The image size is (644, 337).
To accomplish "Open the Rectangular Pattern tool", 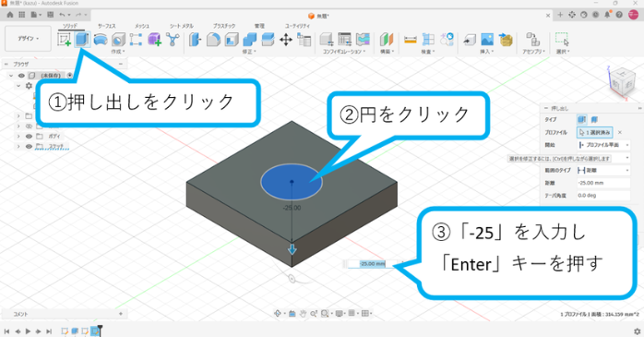I will (136, 40).
